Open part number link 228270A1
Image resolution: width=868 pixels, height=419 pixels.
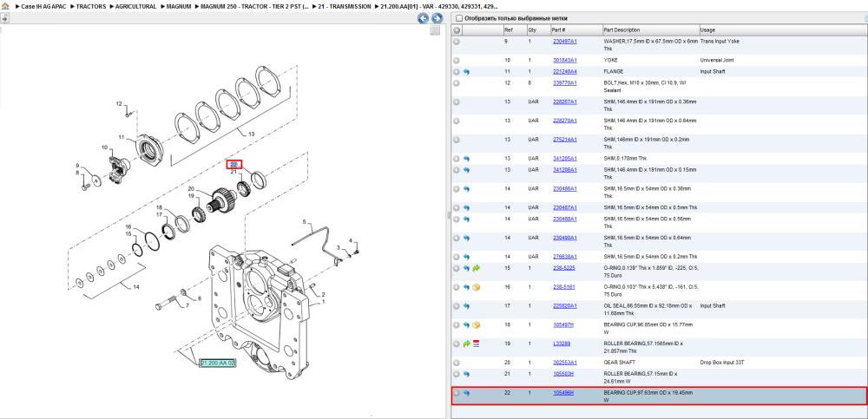pos(565,121)
